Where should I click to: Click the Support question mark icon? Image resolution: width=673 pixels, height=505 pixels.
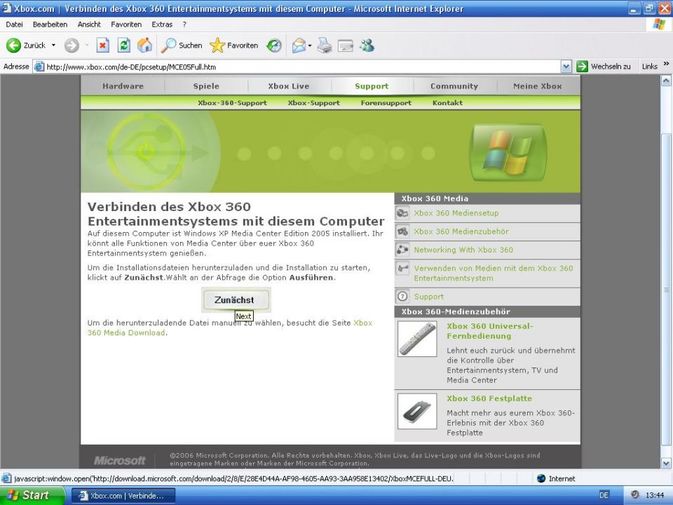pos(403,296)
